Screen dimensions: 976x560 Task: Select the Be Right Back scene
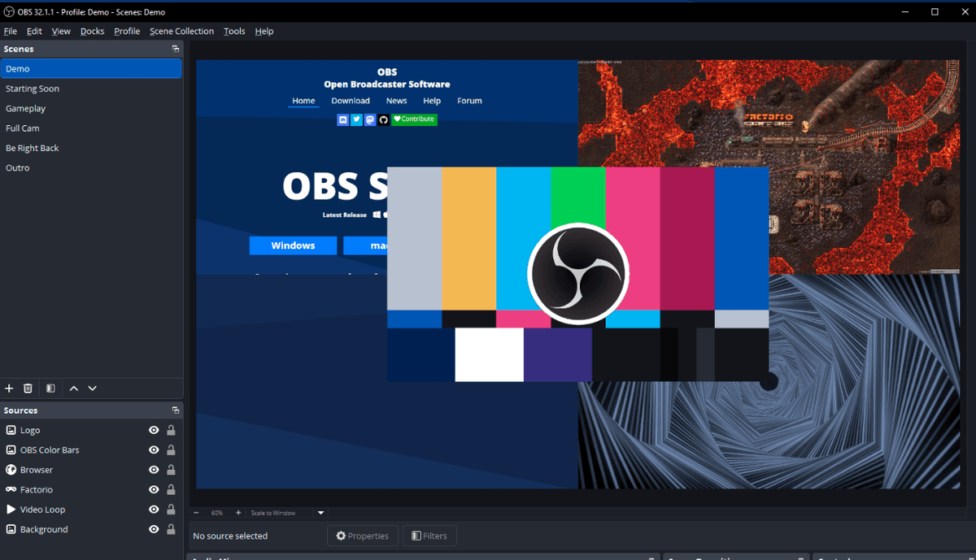point(91,148)
